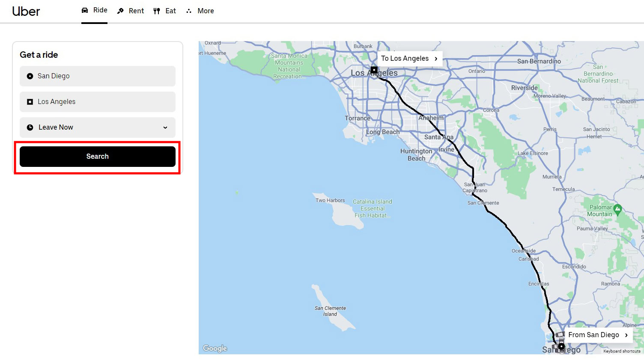This screenshot has width=644, height=362.
Task: Click the Riverside label on the map
Action: [x=525, y=88]
